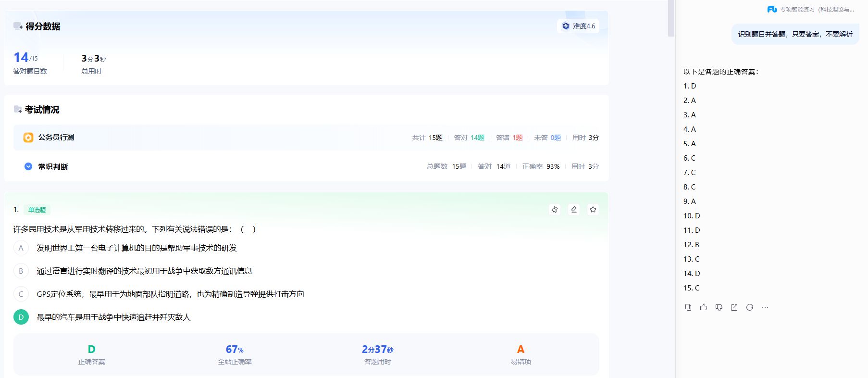This screenshot has width=868, height=378.
Task: Click the 2分37秒 答题用时 value
Action: point(377,349)
